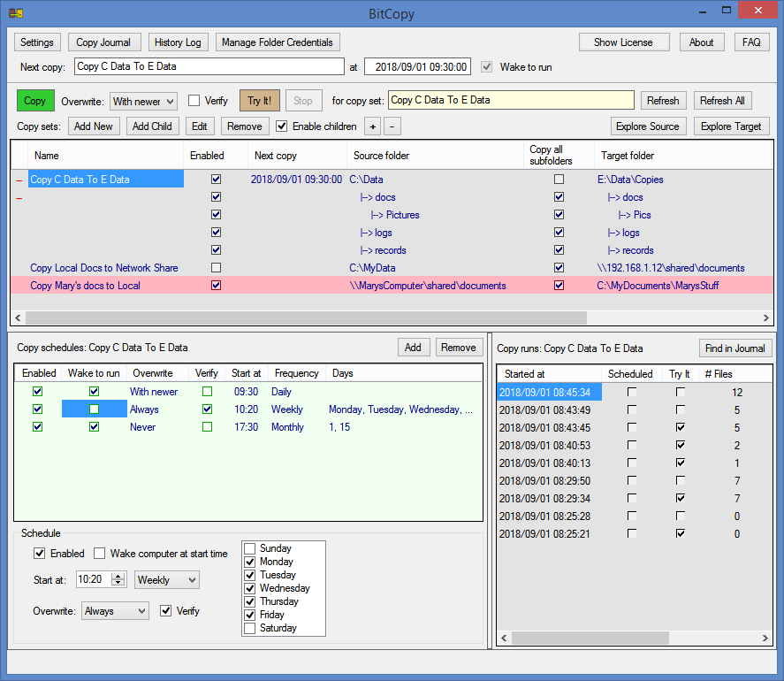Uncheck Enable children checkbox
Screen dimensions: 784x681
(282, 126)
